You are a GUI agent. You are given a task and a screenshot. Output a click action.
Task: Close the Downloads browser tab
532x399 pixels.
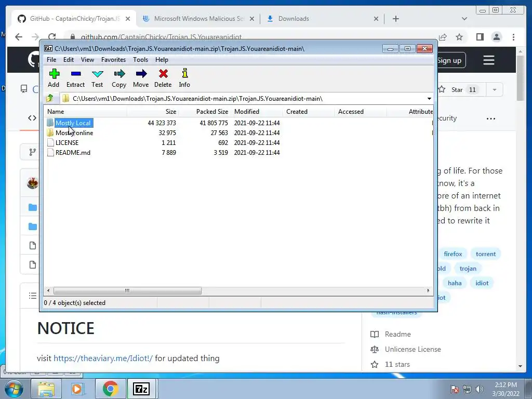pos(376,19)
